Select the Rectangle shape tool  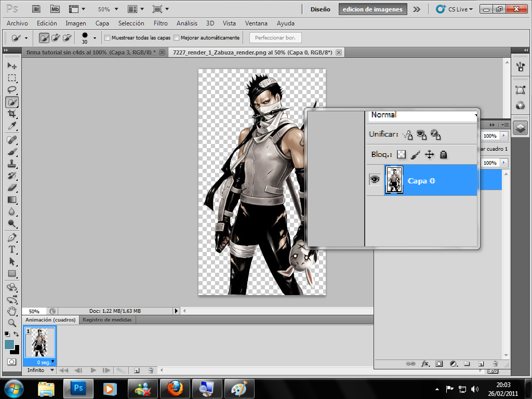pyautogui.click(x=12, y=273)
